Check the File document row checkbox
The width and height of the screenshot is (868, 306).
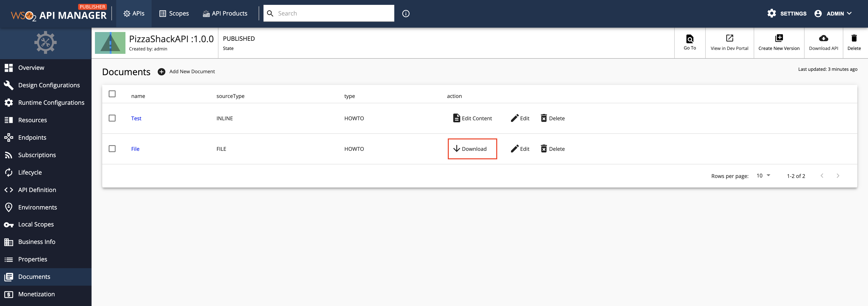point(112,149)
